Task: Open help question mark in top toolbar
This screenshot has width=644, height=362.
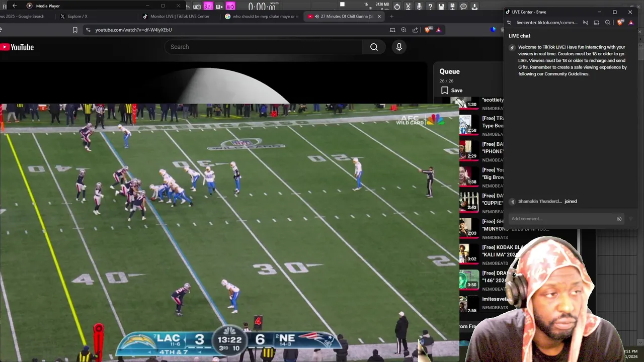Action: click(x=430, y=7)
